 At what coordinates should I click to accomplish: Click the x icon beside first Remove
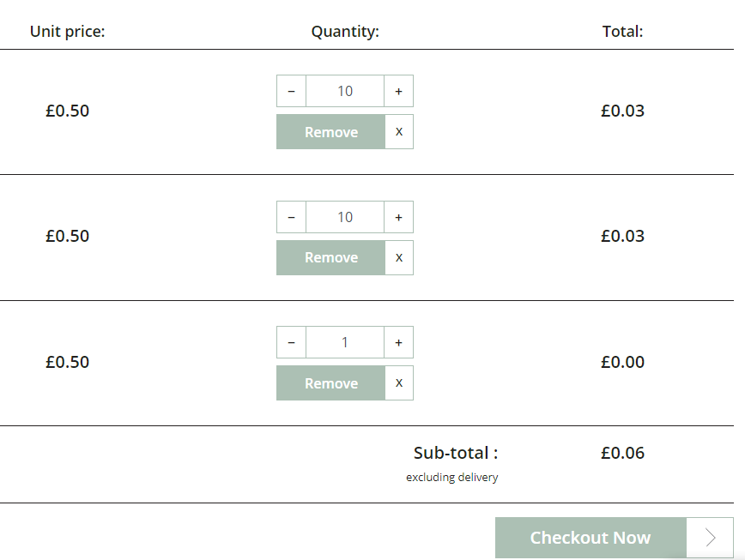(x=399, y=132)
